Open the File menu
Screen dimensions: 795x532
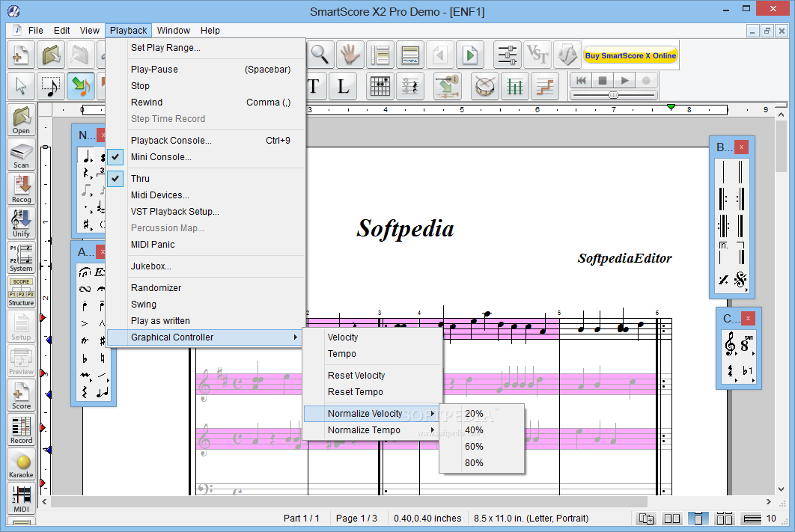click(x=35, y=31)
